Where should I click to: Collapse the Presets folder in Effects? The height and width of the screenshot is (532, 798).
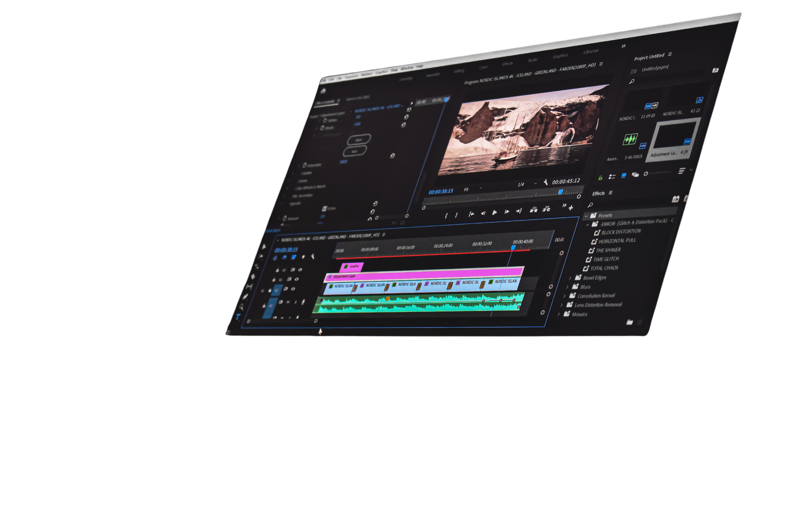(x=586, y=216)
